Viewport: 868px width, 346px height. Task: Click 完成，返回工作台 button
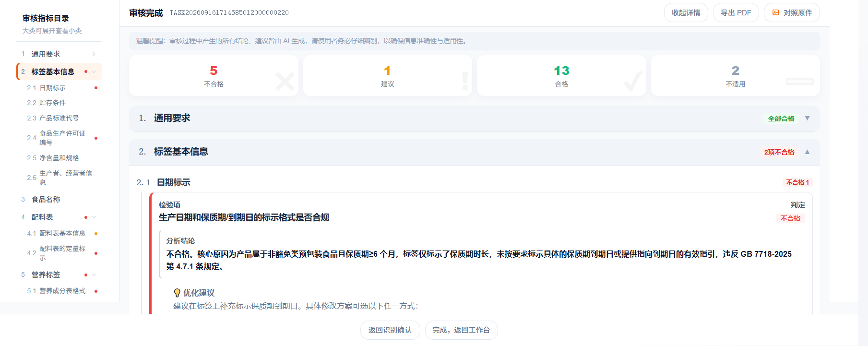coord(461,330)
